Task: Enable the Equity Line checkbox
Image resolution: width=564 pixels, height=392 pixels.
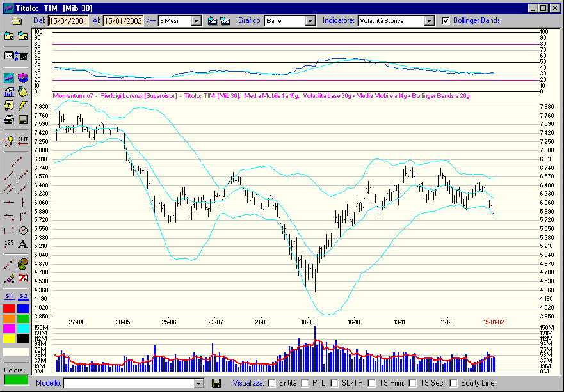Action: [454, 384]
